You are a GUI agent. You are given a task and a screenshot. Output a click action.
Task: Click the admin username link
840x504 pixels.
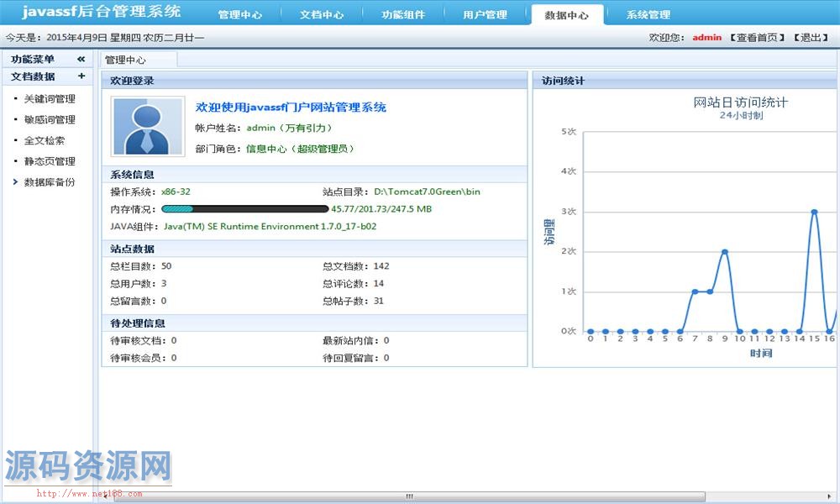[x=706, y=37]
